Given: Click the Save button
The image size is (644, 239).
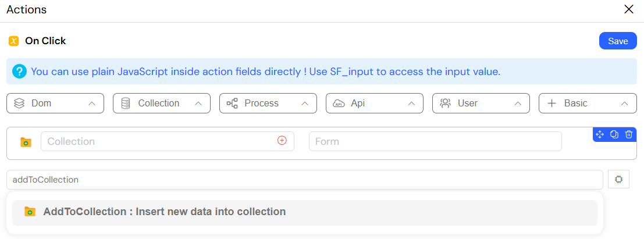Looking at the screenshot, I should 618,41.
